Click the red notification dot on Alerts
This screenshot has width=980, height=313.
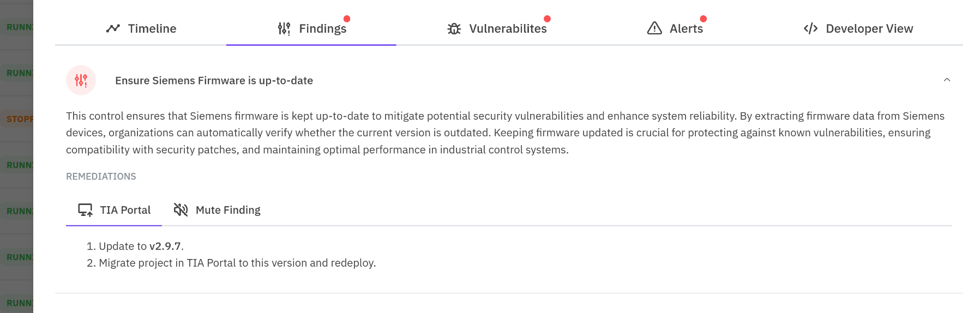click(x=703, y=19)
